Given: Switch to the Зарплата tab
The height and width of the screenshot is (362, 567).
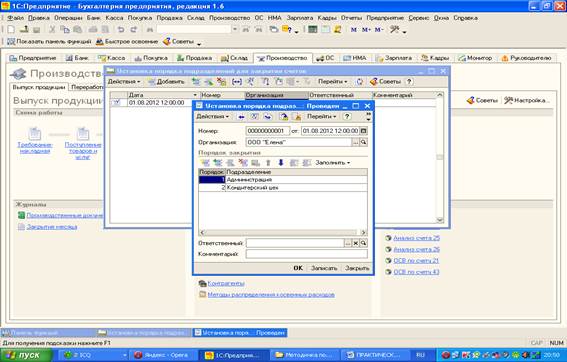Looking at the screenshot, I should (x=394, y=58).
